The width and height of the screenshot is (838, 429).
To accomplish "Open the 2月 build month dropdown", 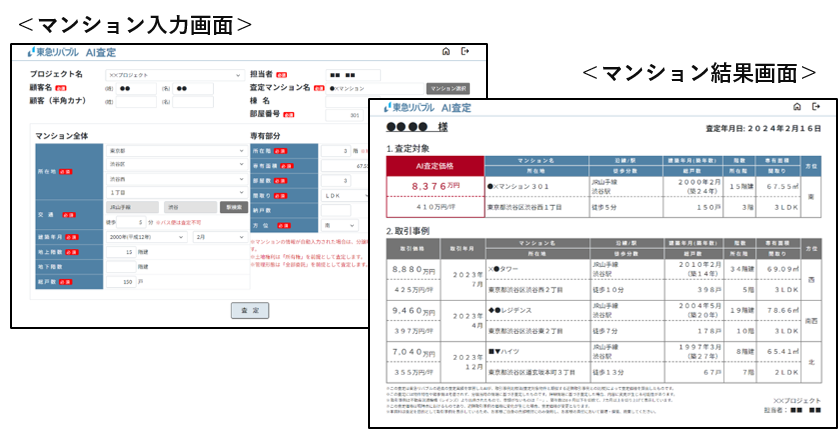I will point(218,236).
